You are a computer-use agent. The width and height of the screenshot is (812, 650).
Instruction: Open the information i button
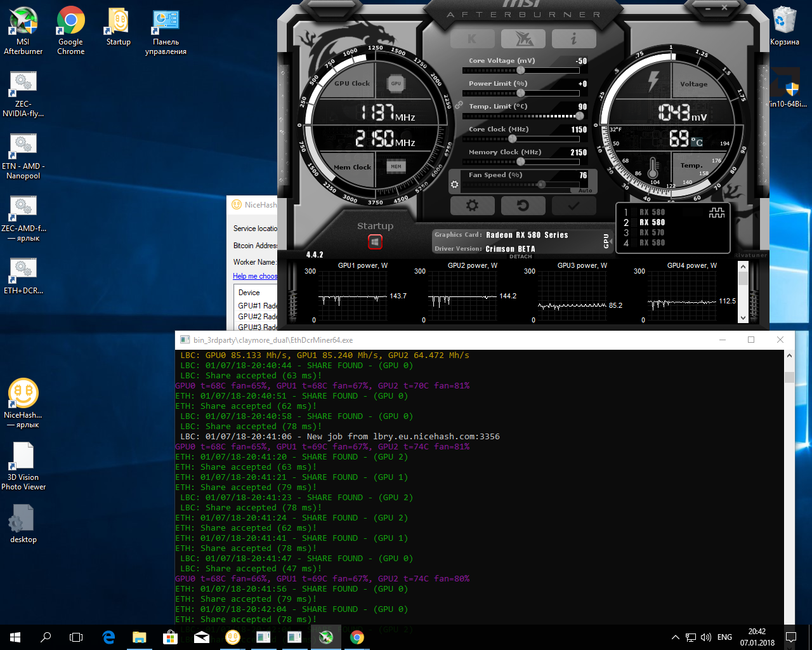click(x=573, y=39)
